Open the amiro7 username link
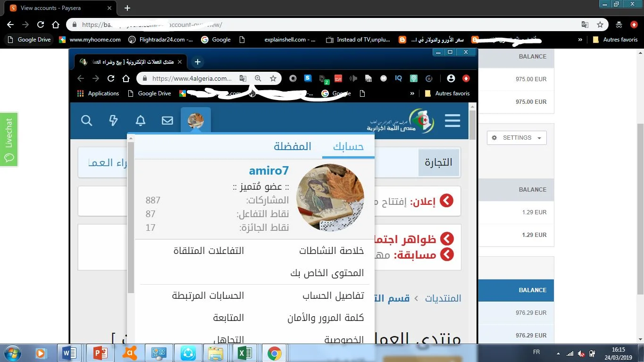The image size is (644, 362). point(268,170)
